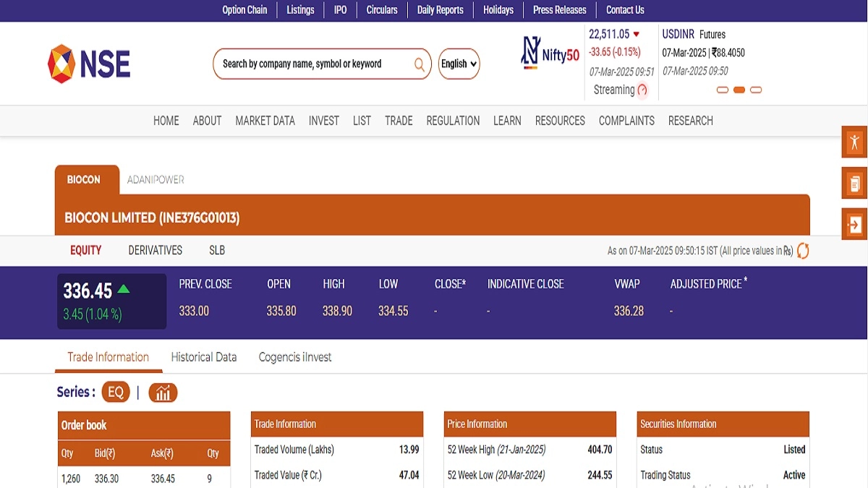868x488 pixels.
Task: Click the Streaming indicator icon
Action: (642, 90)
